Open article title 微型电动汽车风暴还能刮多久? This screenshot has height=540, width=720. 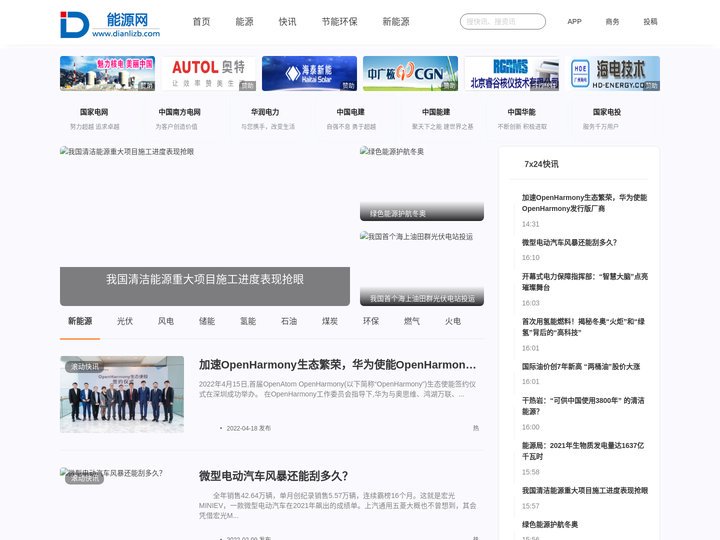pos(274,476)
